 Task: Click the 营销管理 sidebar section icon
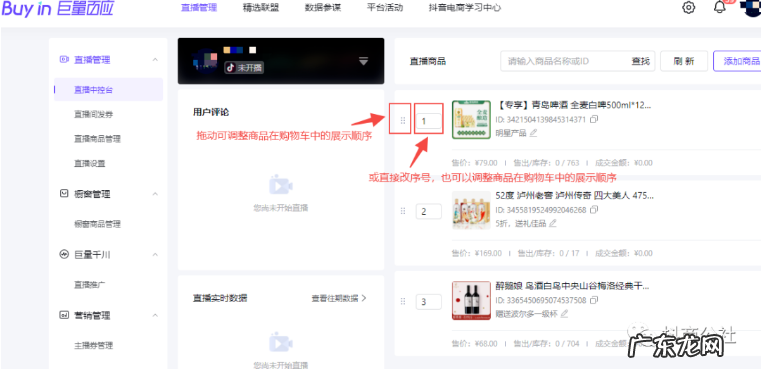[x=64, y=315]
